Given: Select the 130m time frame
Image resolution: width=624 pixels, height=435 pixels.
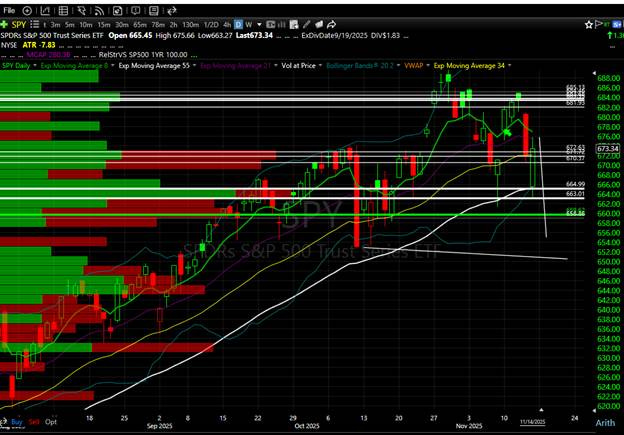Looking at the screenshot, I should pyautogui.click(x=190, y=25).
